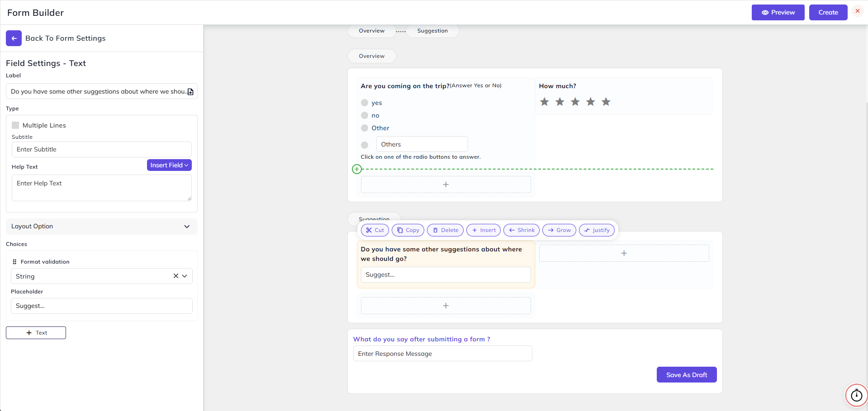Select the 'no' radio button
This screenshot has width=868, height=411.
click(365, 115)
